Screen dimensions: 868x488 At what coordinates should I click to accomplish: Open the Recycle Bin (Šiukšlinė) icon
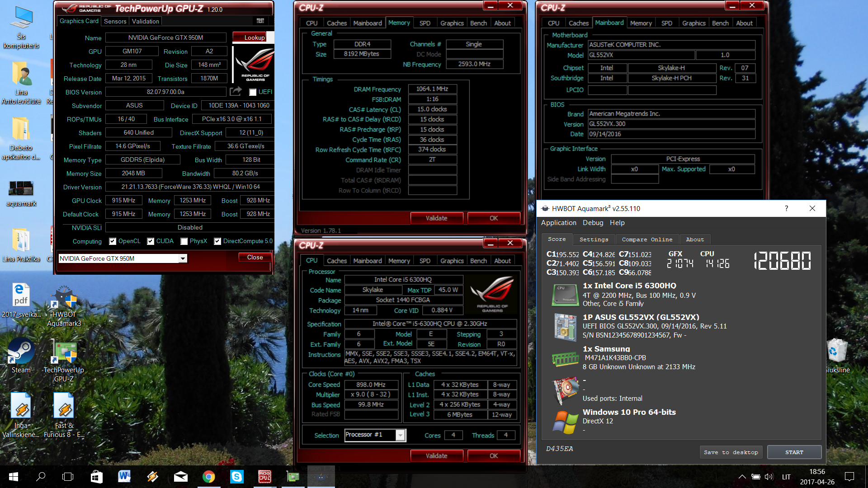(838, 356)
